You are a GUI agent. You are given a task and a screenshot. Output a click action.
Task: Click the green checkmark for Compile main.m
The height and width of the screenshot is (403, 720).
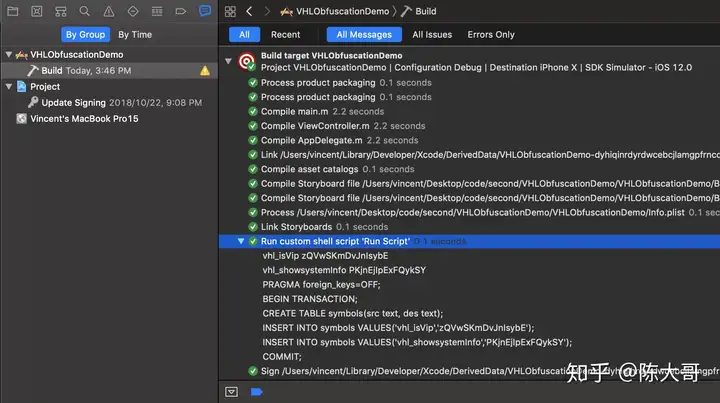[253, 112]
